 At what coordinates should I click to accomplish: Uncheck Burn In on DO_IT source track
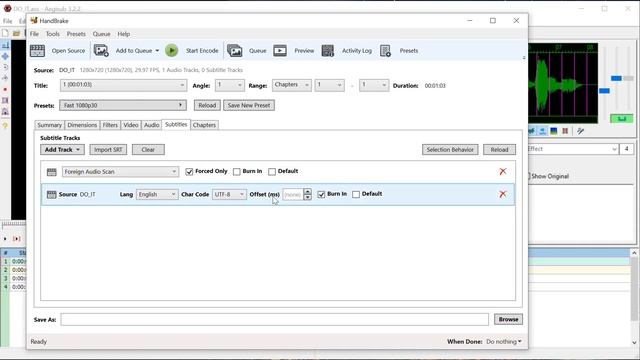pyautogui.click(x=321, y=195)
